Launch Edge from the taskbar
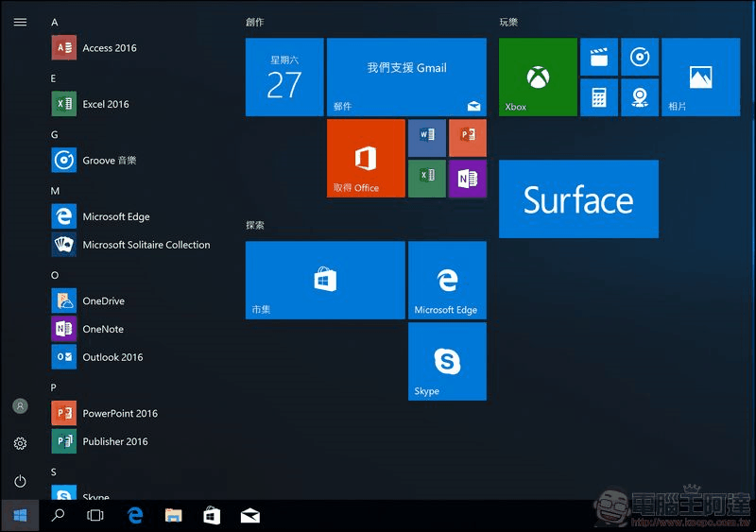 point(135,516)
